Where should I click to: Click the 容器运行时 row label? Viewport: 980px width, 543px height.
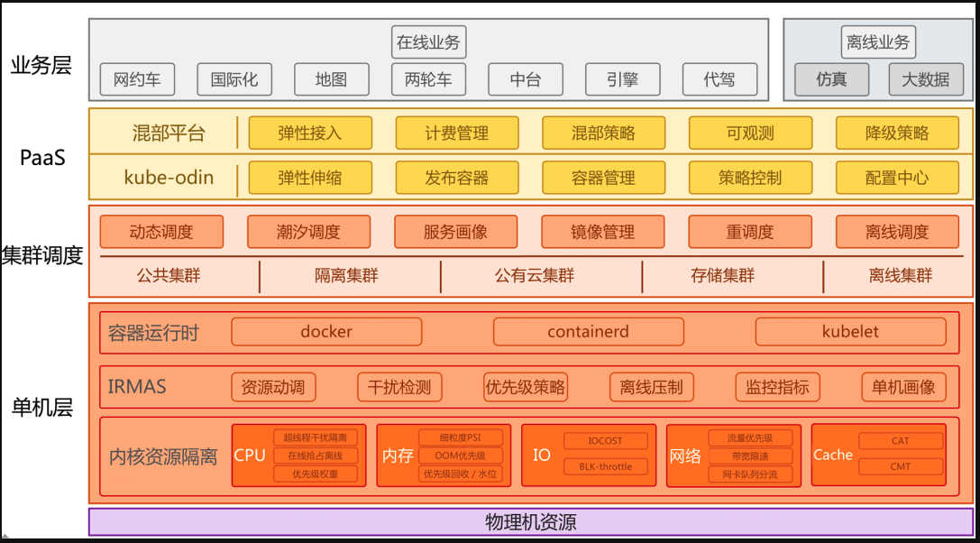[154, 332]
